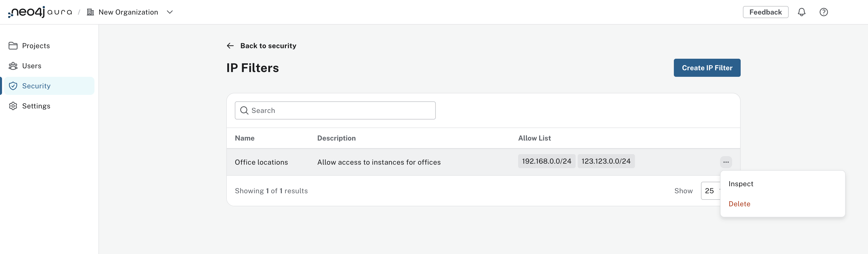Click the Settings gear icon

pyautogui.click(x=13, y=106)
